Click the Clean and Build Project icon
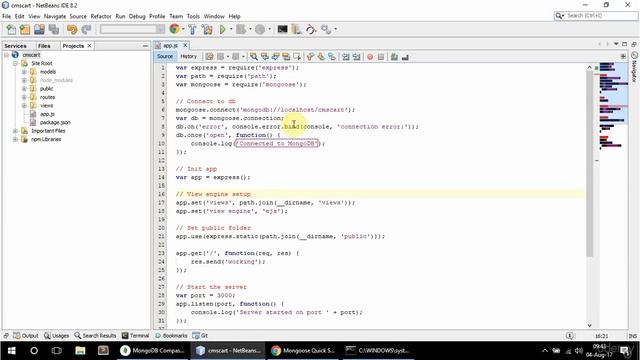640x360 pixels. [207, 29]
